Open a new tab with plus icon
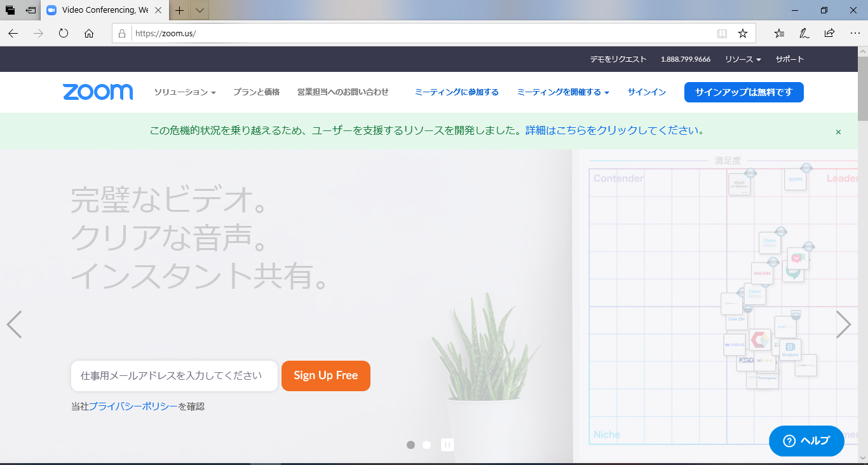 click(x=180, y=10)
